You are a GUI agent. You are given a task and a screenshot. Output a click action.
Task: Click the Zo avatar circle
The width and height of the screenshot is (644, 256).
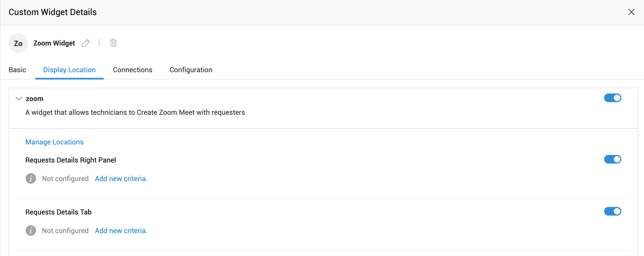(18, 43)
